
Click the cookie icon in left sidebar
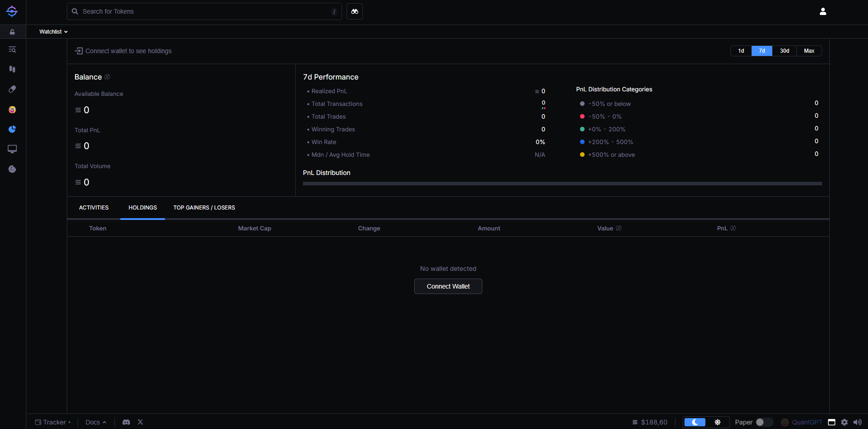(x=12, y=169)
